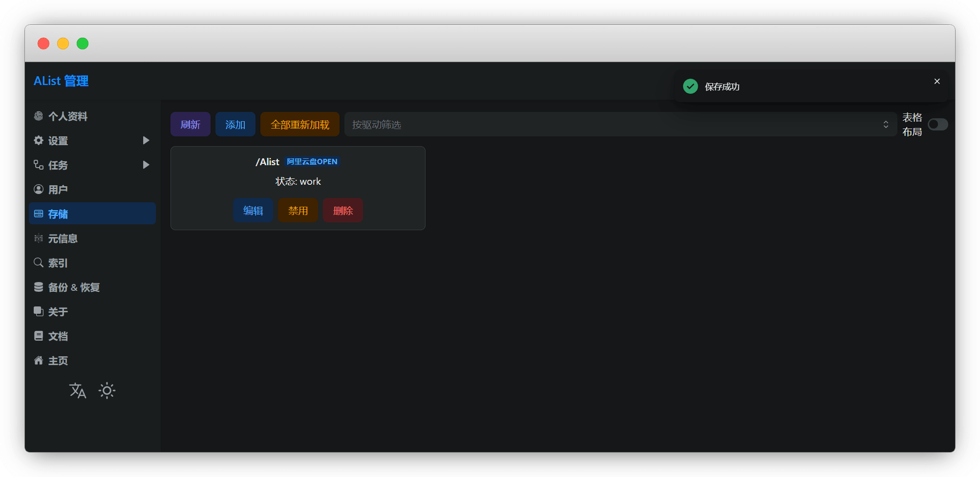Viewport: 980px width, 477px height.
Task: Switch language with the translate icon
Action: coord(78,390)
